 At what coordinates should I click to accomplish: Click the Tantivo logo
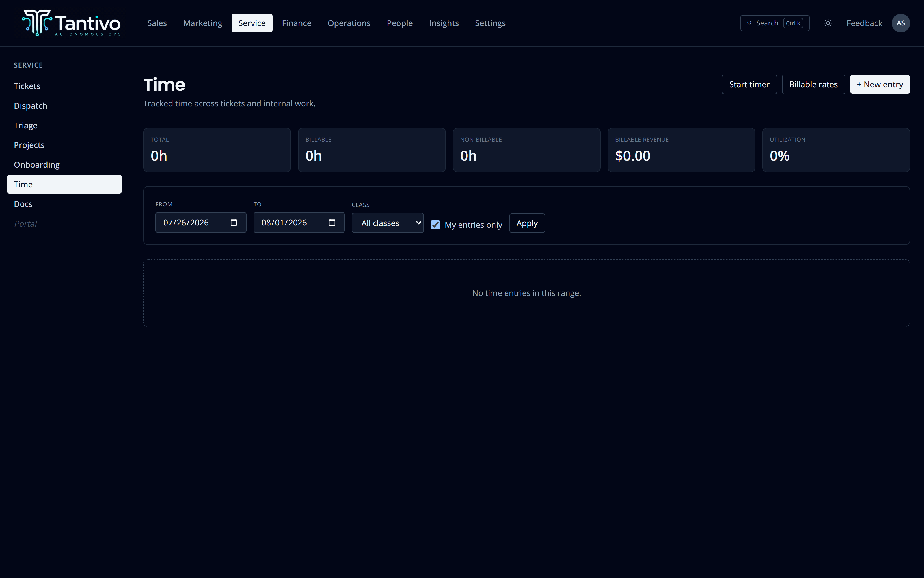click(71, 23)
